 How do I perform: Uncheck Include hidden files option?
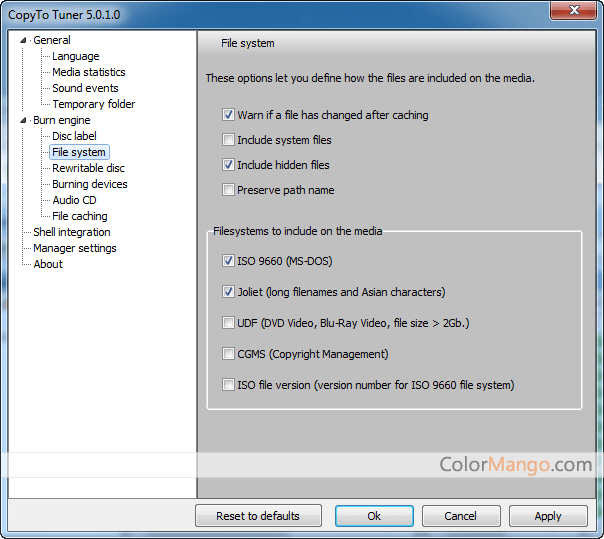coord(229,165)
